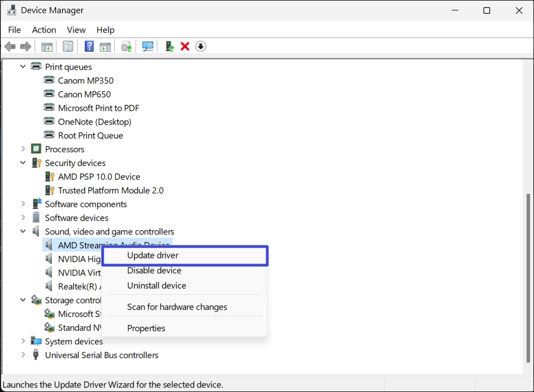
Task: Select Disable device in context menu
Action: coord(154,271)
